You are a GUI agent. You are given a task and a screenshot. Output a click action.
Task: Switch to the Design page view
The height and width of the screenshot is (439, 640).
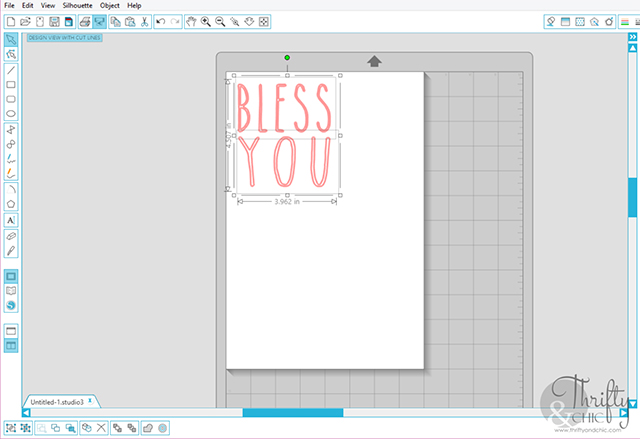[11, 276]
